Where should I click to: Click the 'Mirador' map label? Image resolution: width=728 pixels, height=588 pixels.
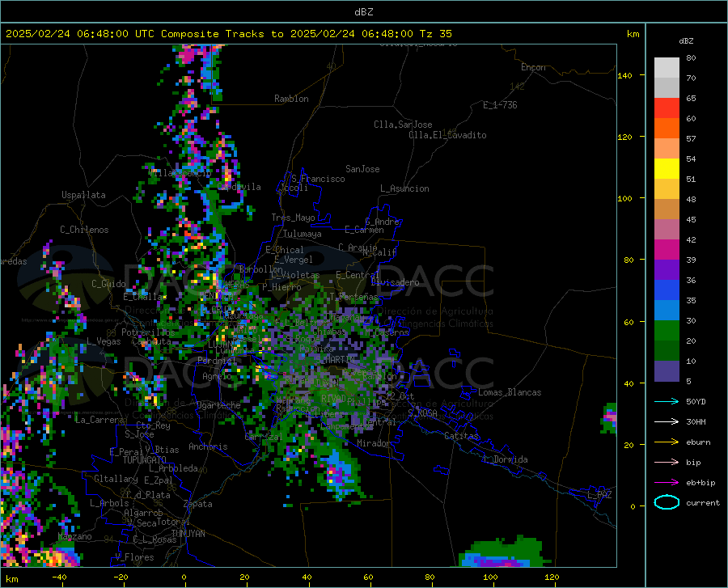(373, 443)
